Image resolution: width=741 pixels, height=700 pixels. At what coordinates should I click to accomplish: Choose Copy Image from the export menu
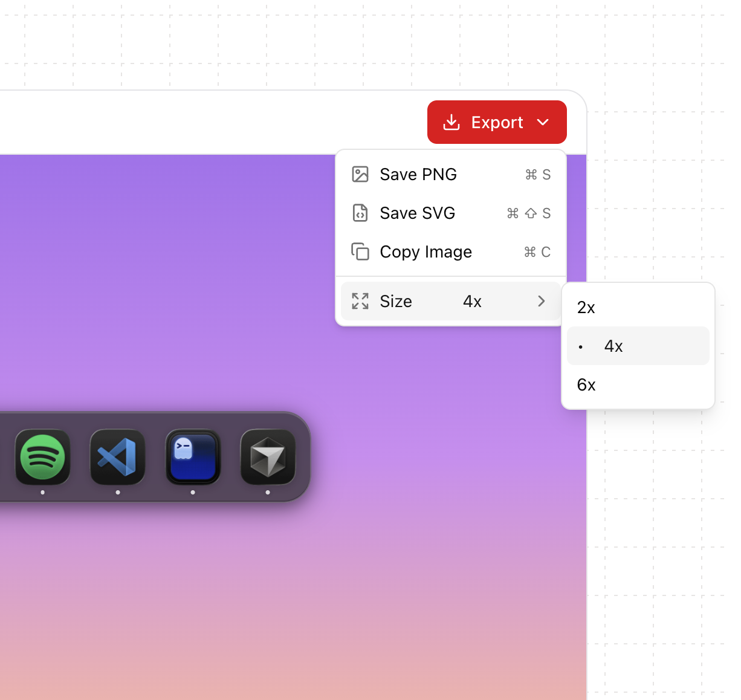[x=426, y=252]
